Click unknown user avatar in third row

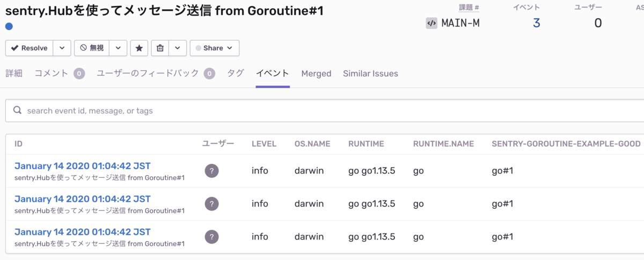click(x=211, y=236)
